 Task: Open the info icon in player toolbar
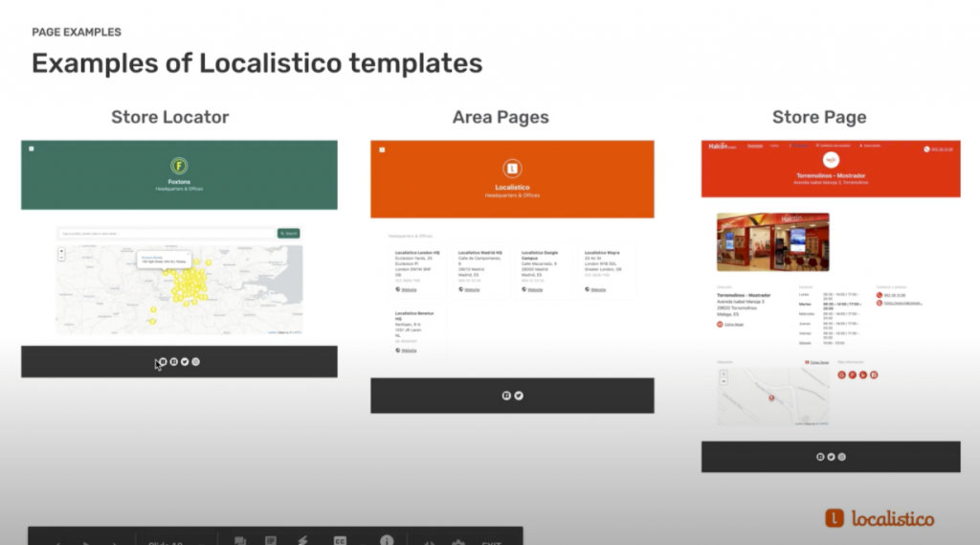[387, 540]
